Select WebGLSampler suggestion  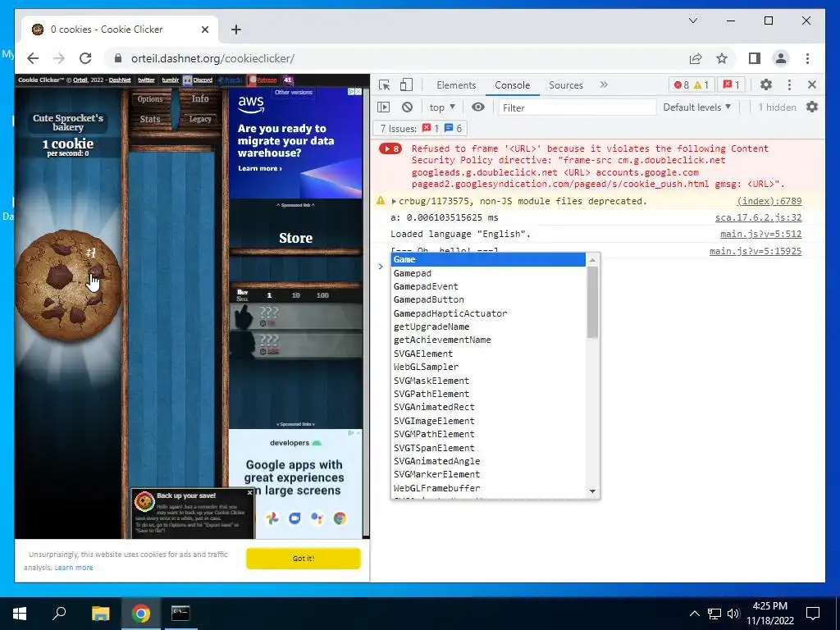point(489,367)
